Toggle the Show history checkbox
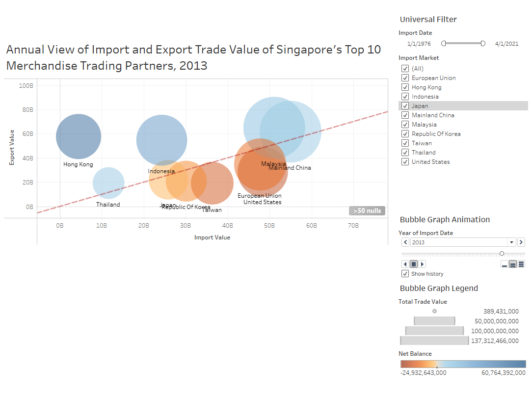Screen dimensions: 532x420 405,274
